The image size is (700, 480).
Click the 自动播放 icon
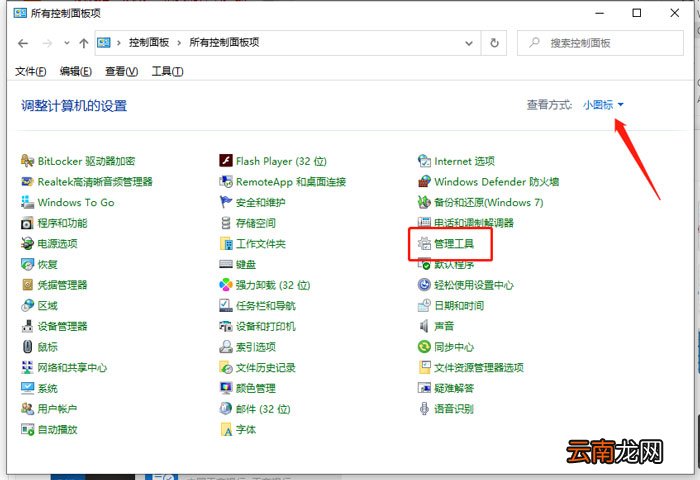[x=27, y=430]
